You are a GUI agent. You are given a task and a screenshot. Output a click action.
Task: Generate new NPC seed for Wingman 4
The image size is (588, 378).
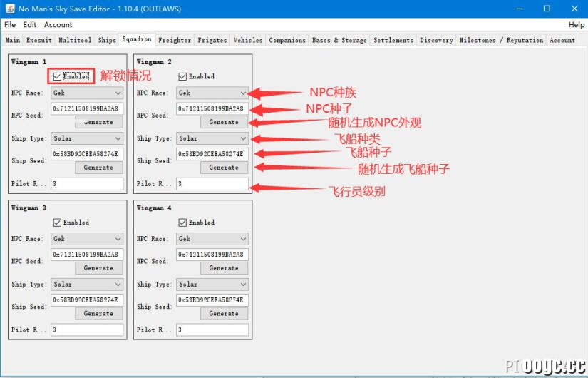pyautogui.click(x=224, y=268)
